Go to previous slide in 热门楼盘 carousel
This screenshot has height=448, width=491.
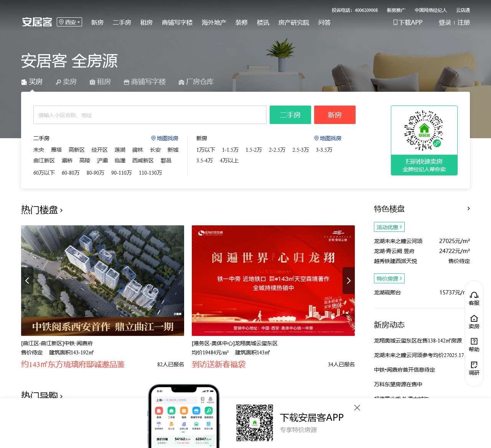pyautogui.click(x=27, y=281)
